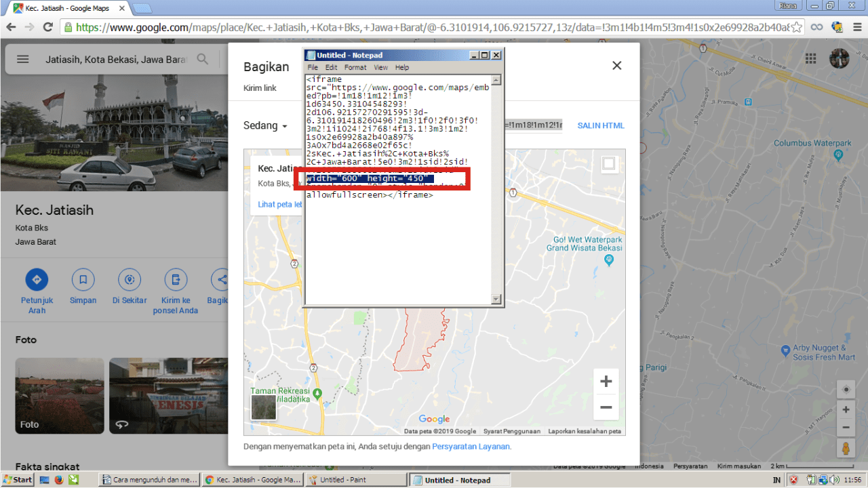Click the Start button
The image size is (868, 488).
click(x=18, y=480)
